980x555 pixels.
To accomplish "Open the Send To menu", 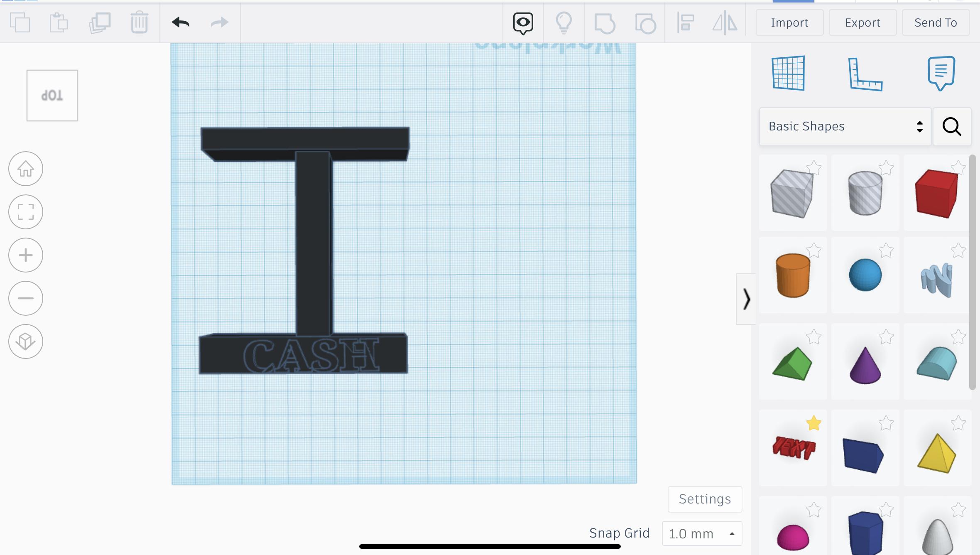I will coord(936,22).
